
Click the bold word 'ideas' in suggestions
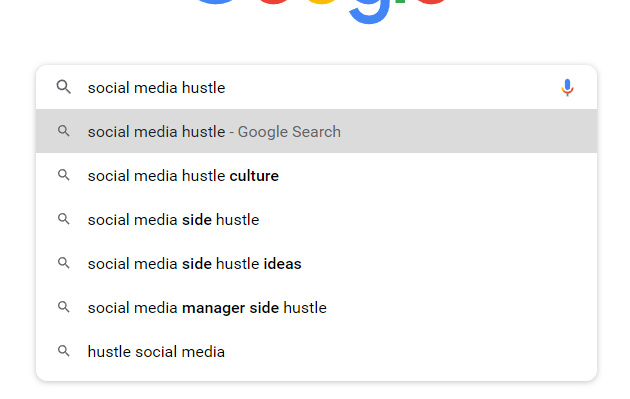[282, 264]
